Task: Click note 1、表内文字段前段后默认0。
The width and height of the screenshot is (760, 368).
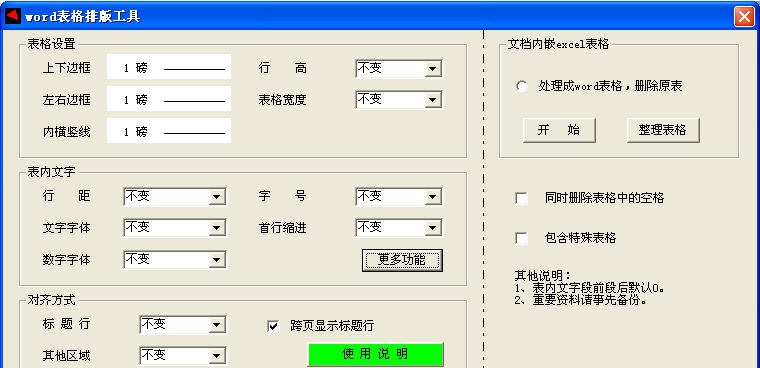Action: [x=590, y=288]
